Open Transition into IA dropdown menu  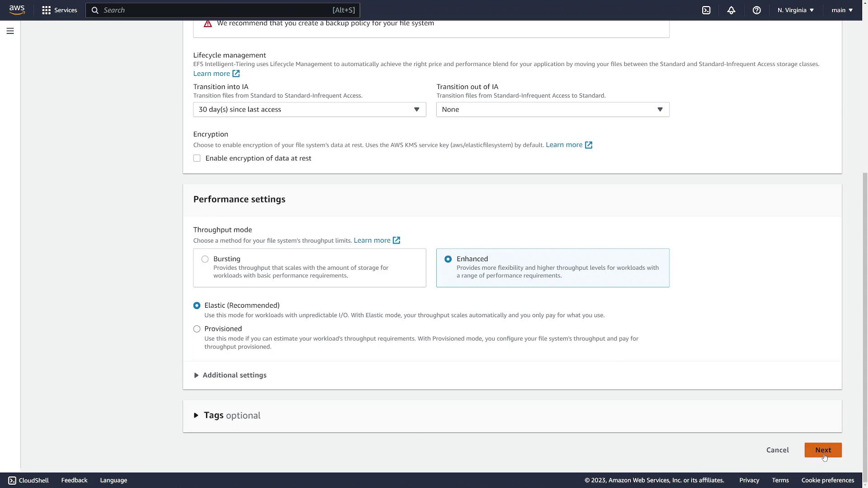(309, 109)
